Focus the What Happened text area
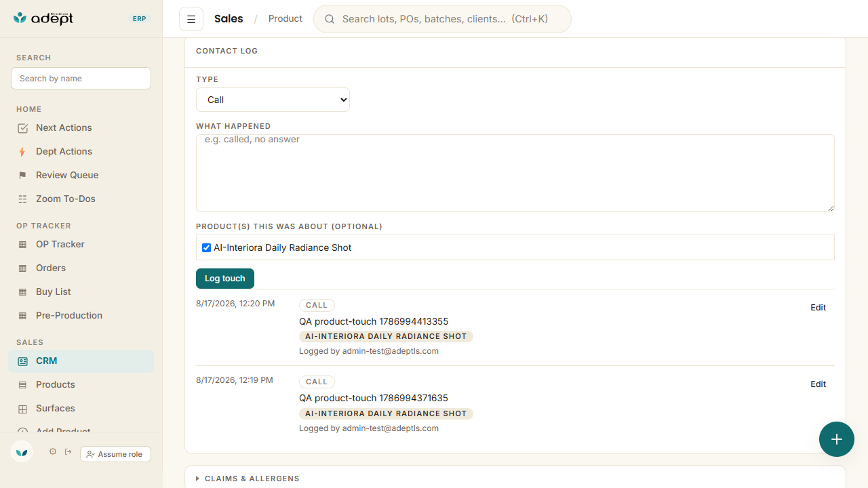This screenshot has height=488, width=868. coord(515,173)
